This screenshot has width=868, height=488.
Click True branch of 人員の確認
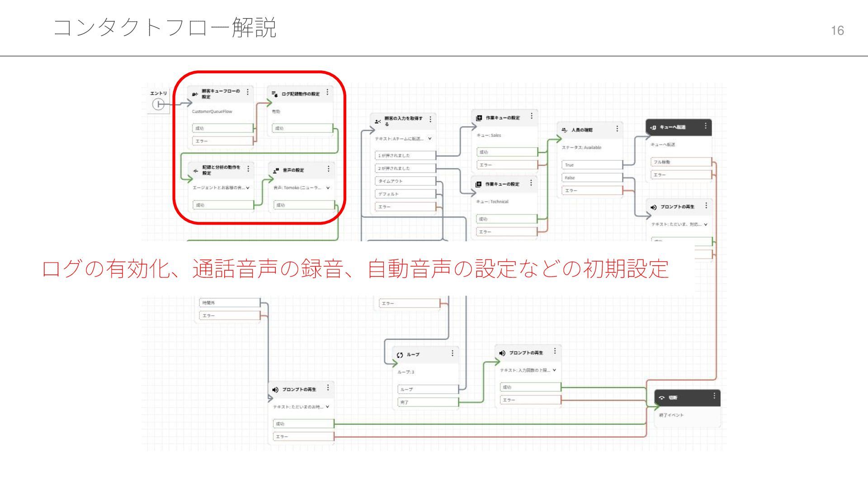pyautogui.click(x=592, y=165)
